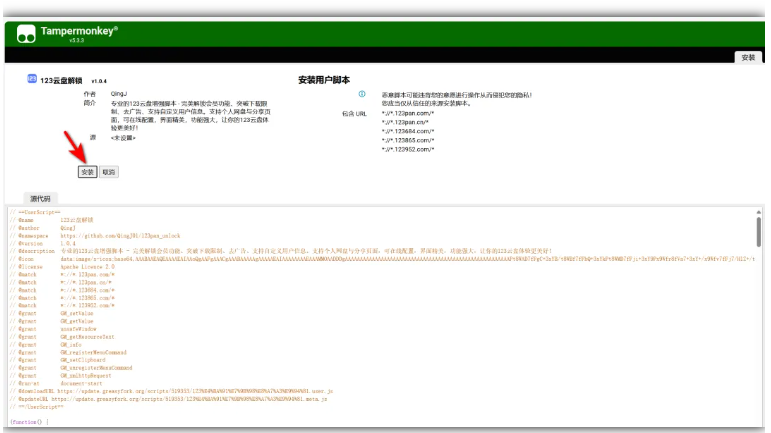Click the @grant GM_setClipboard line
The height and width of the screenshot is (433, 771).
[x=58, y=360]
